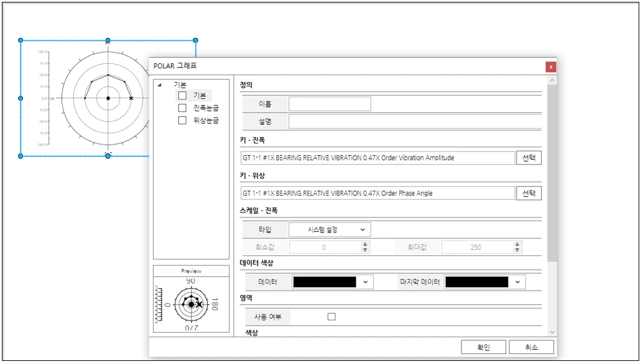Open the 데이터 color dropdown arrow
This screenshot has height=364, width=643.
[x=366, y=282]
